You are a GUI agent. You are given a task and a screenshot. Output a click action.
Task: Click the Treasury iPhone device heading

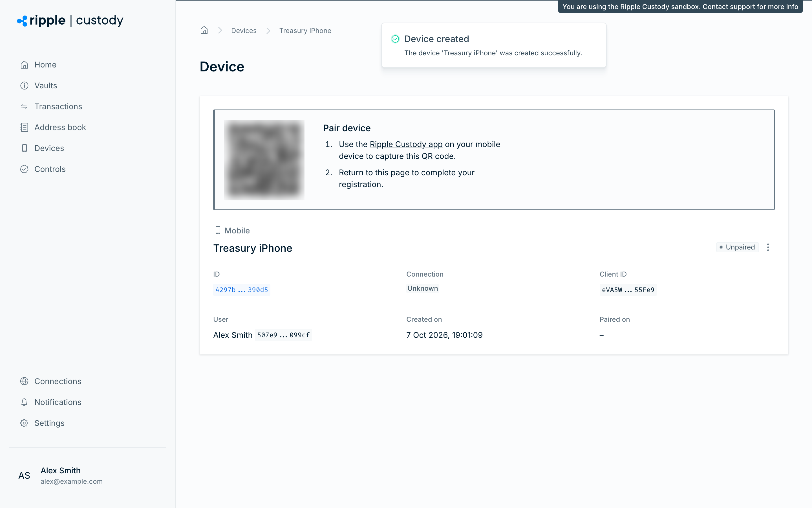click(x=253, y=248)
